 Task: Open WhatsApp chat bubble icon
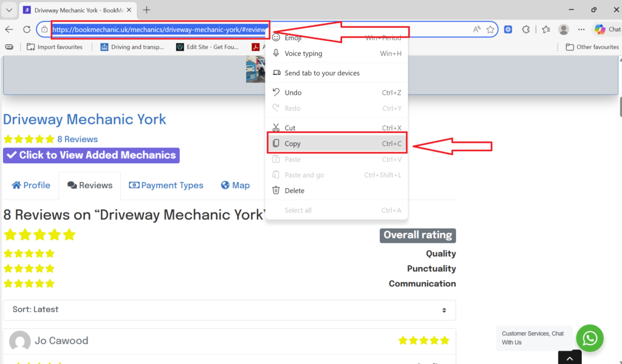(590, 338)
